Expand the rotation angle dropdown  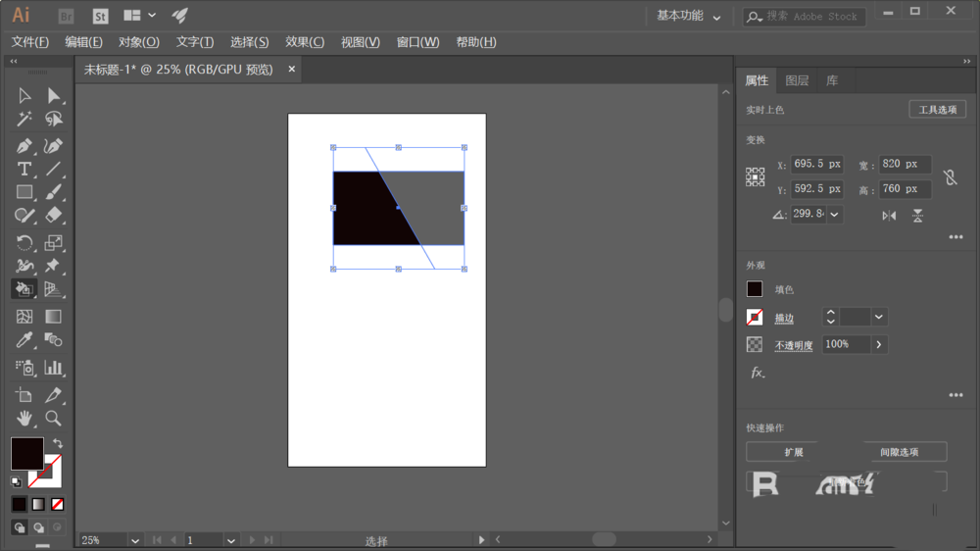click(x=834, y=215)
